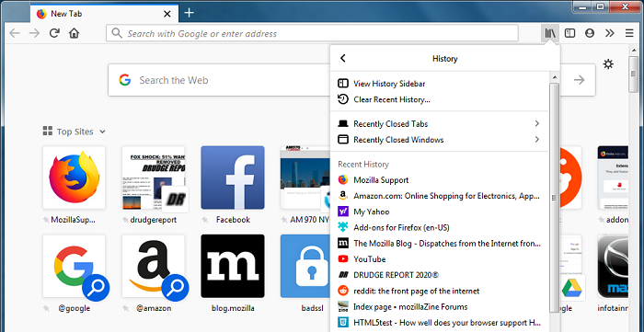Viewport: 644px width, 332px height.
Task: Open HTML5test history entry
Action: [439, 323]
